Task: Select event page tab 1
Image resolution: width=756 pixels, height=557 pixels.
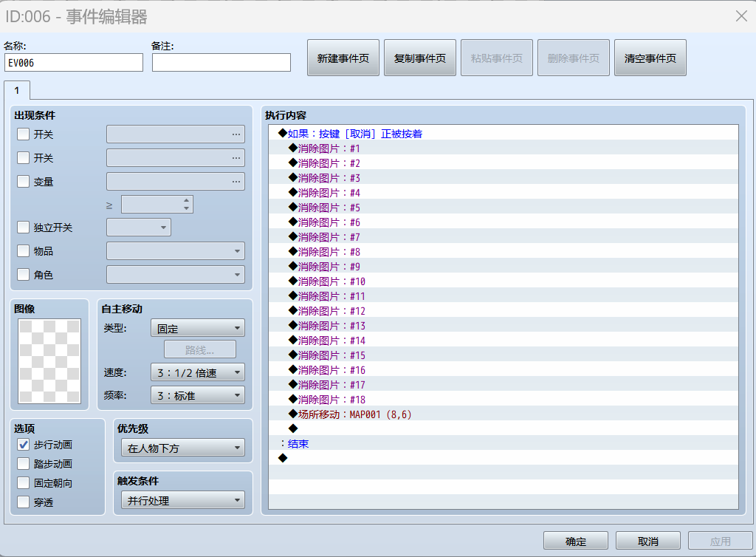Action: pos(17,91)
